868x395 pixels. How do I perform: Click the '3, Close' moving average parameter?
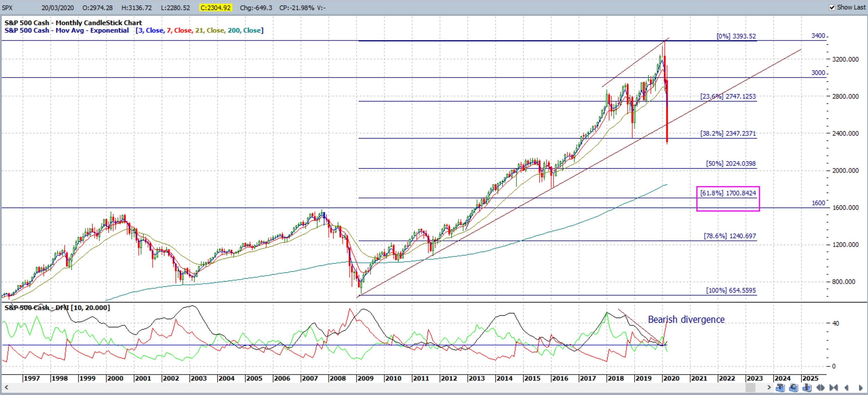[x=151, y=31]
